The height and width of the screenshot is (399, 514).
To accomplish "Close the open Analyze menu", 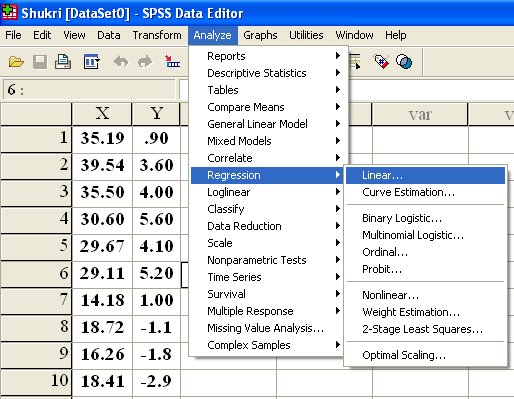I will coord(212,35).
